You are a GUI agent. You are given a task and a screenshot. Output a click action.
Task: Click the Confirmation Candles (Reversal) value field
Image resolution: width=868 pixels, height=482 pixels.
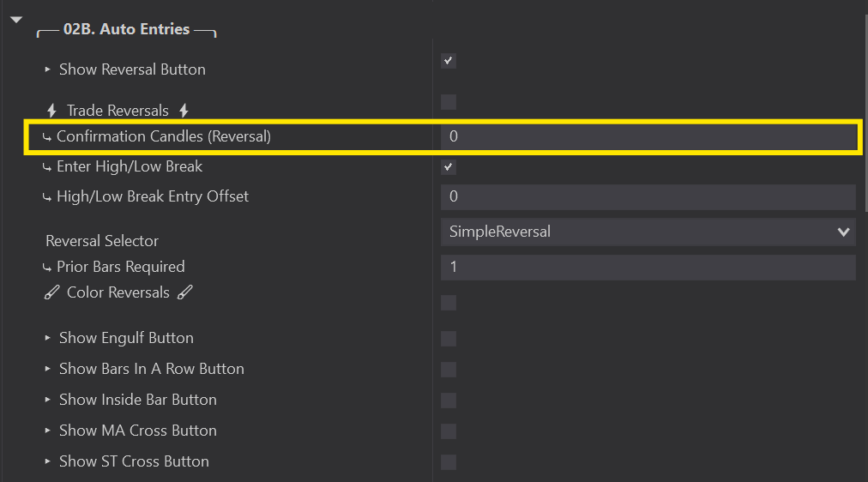pyautogui.click(x=648, y=136)
